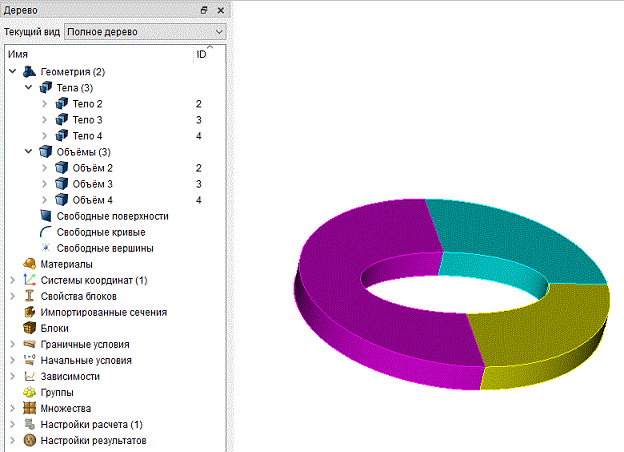The height and width of the screenshot is (452, 624).
Task: Expand the Тело 2 node
Action: point(45,104)
